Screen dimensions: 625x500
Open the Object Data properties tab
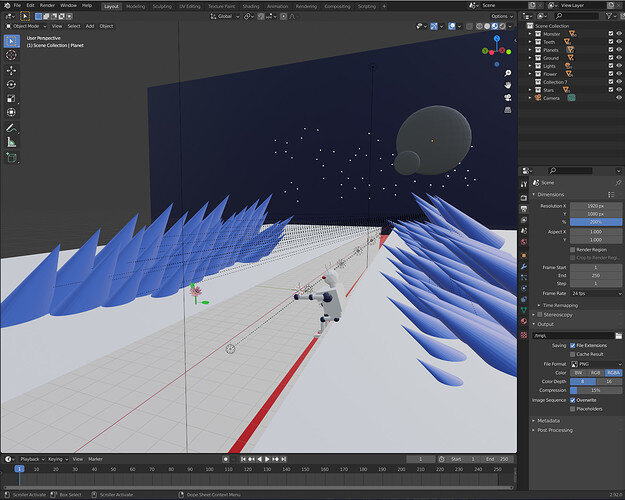[x=524, y=310]
